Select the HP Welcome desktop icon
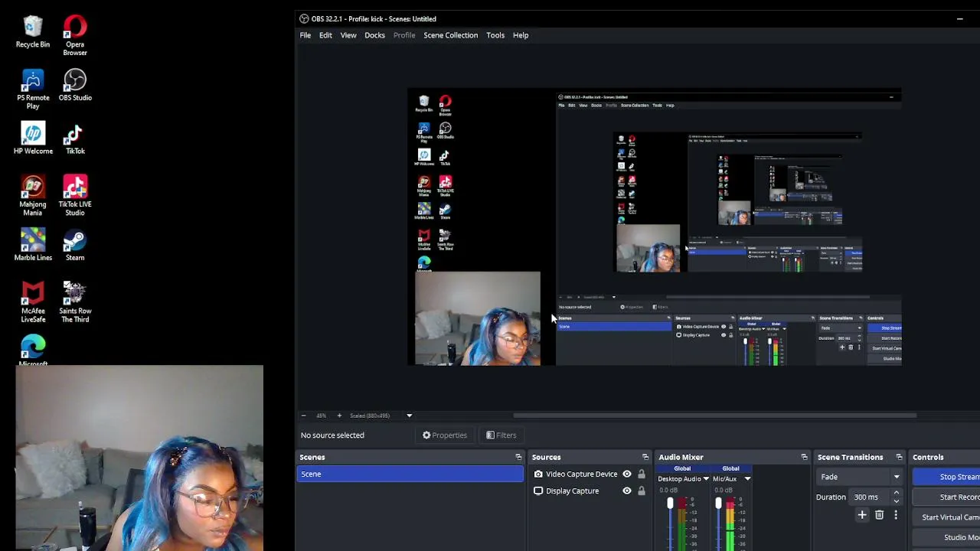Viewport: 980px width, 551px height. (x=33, y=139)
